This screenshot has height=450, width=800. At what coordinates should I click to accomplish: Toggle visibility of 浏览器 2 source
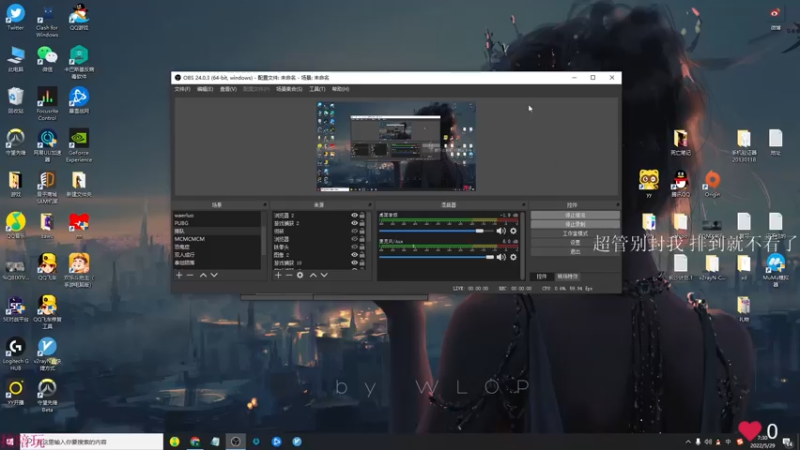point(354,215)
